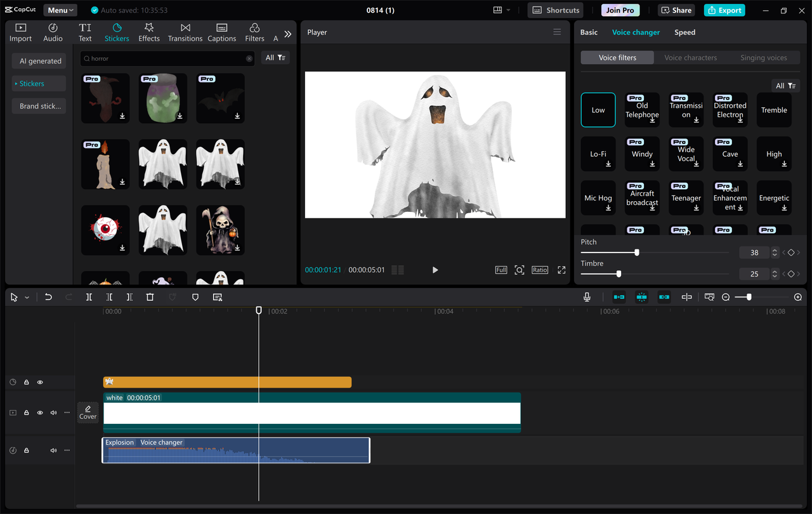Click the Undo icon in the timeline toolbar
The width and height of the screenshot is (812, 514).
click(48, 296)
